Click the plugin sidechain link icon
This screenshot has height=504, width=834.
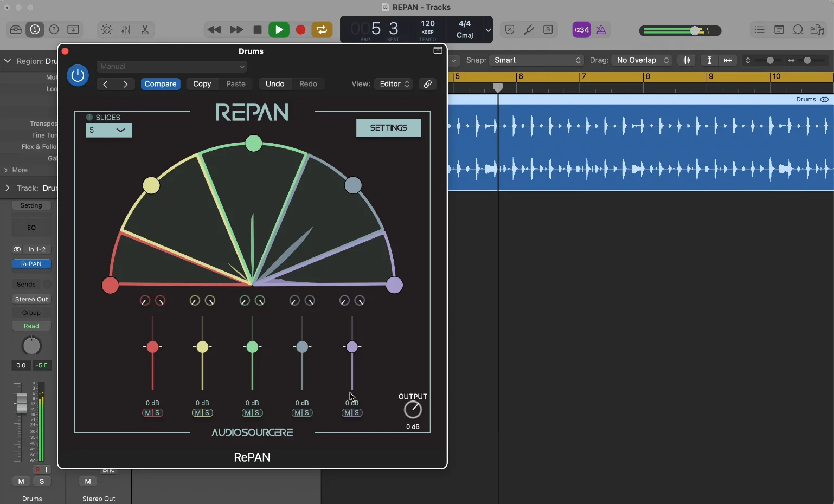click(x=428, y=84)
